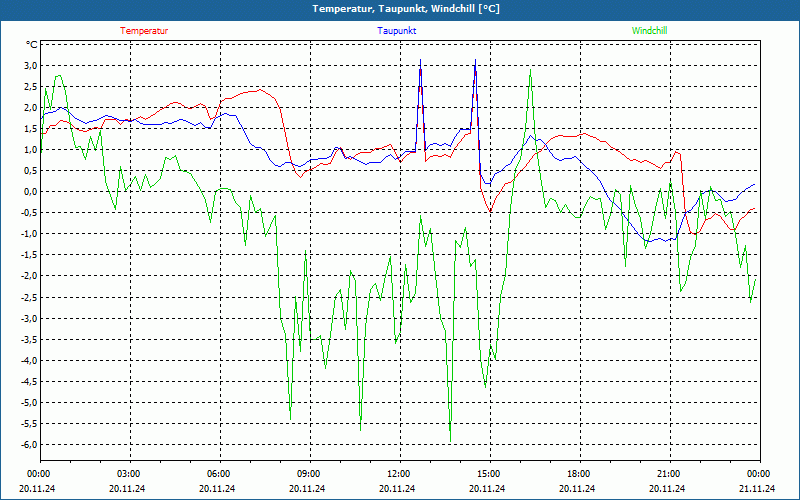The image size is (800, 500).
Task: Click the -3,5 y-axis value
Action: 29,339
